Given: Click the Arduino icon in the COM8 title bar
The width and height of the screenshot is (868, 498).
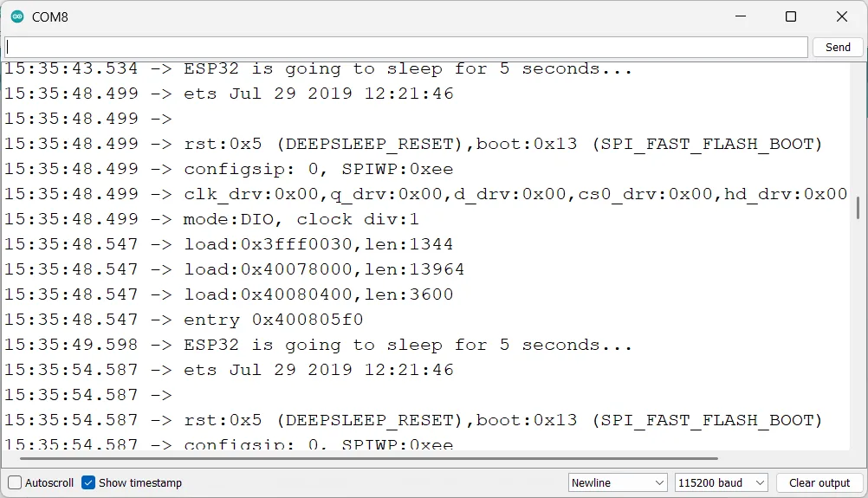Looking at the screenshot, I should click(x=17, y=16).
